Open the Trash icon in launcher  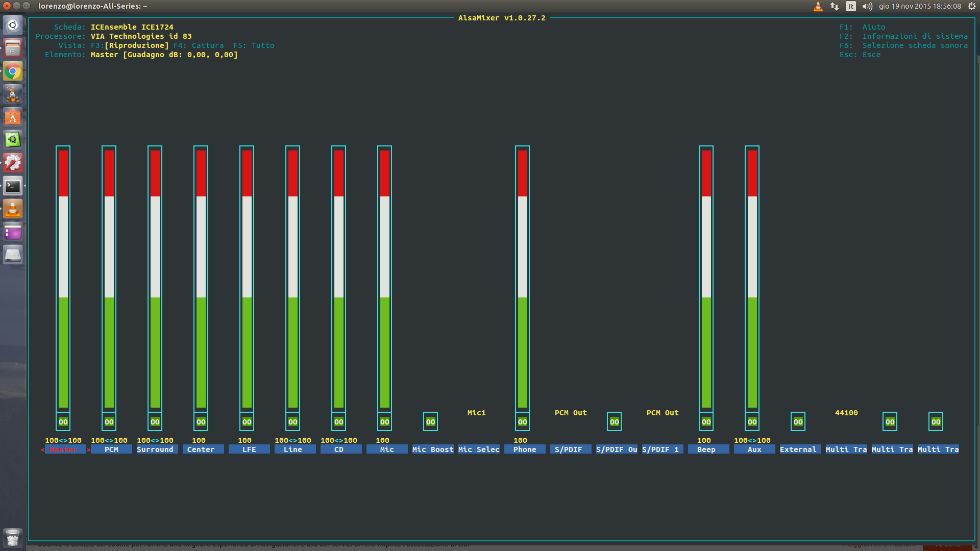click(x=13, y=537)
